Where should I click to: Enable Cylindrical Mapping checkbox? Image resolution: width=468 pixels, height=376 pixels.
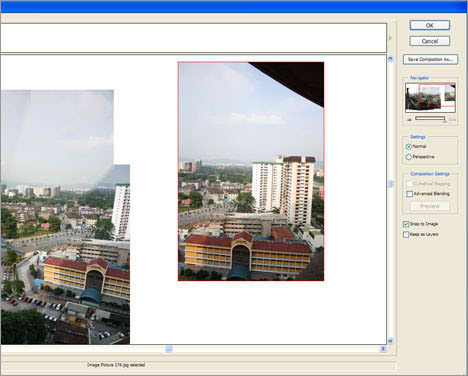coord(410,184)
